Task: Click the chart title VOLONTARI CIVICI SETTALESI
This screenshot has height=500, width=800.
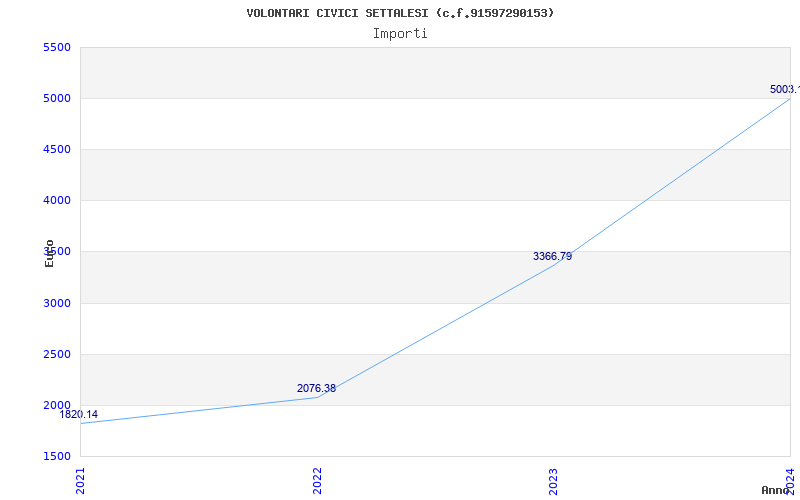Action: 400,13
